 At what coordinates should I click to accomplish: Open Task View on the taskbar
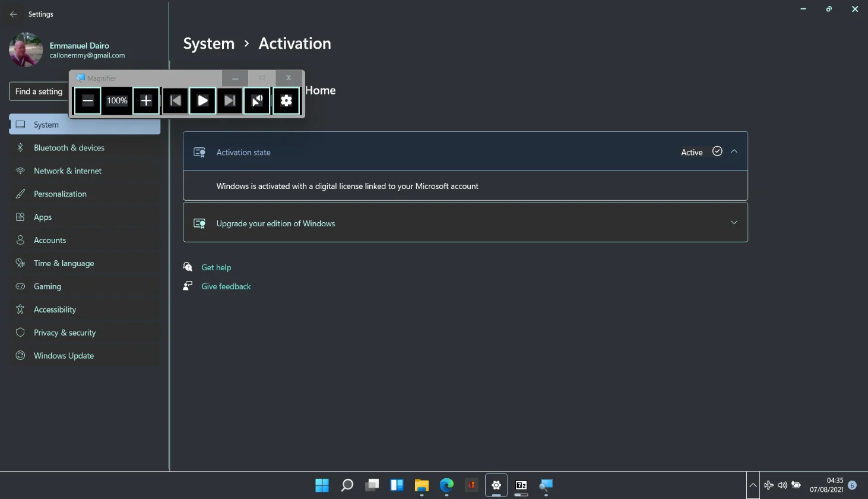tap(372, 485)
